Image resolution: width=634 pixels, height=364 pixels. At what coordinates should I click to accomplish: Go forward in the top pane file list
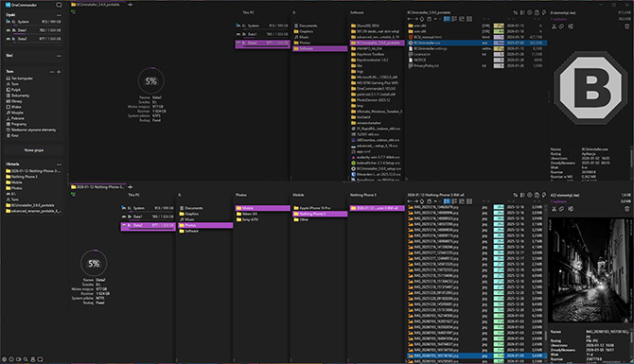tap(415, 19)
